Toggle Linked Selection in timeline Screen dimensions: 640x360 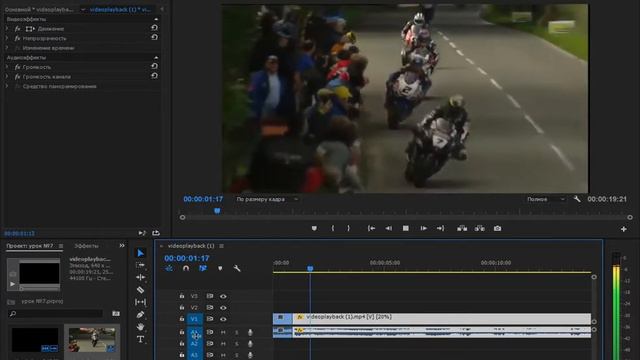[203, 268]
